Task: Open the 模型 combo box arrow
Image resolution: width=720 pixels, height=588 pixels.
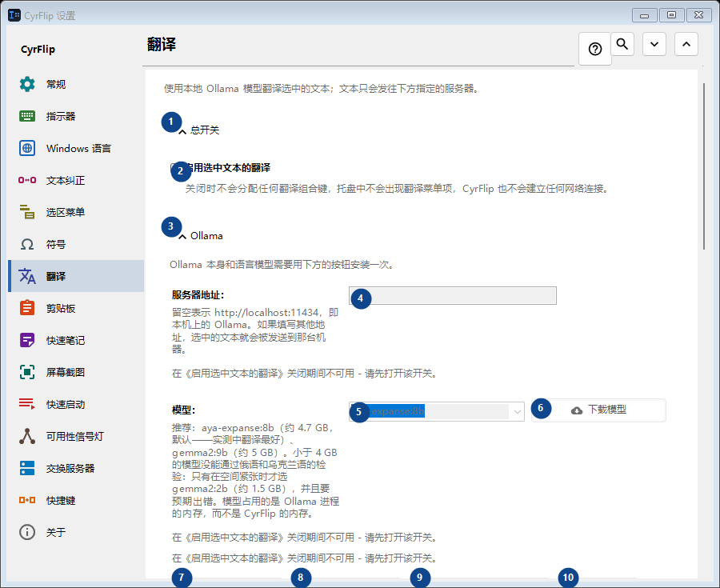Action: (517, 411)
